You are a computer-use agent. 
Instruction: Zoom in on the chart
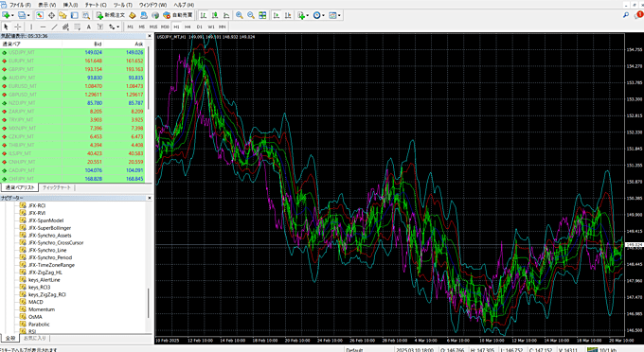tap(239, 15)
